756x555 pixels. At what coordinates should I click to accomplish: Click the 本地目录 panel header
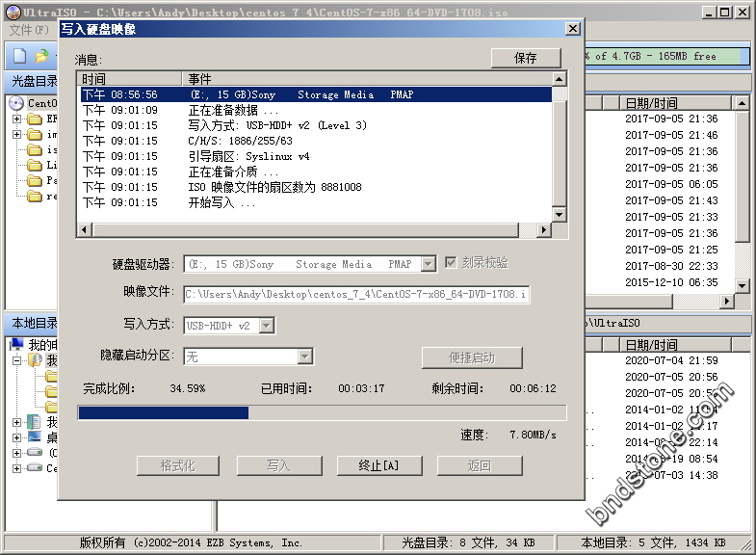click(34, 323)
